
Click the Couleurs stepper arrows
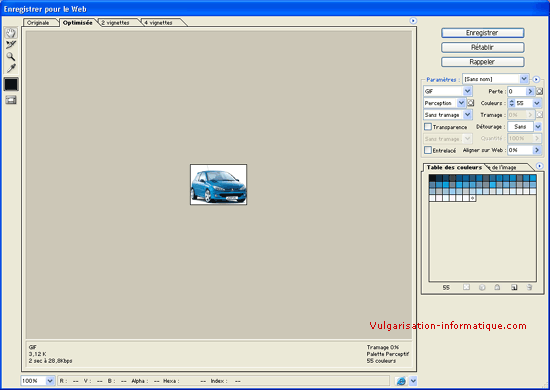tap(511, 103)
